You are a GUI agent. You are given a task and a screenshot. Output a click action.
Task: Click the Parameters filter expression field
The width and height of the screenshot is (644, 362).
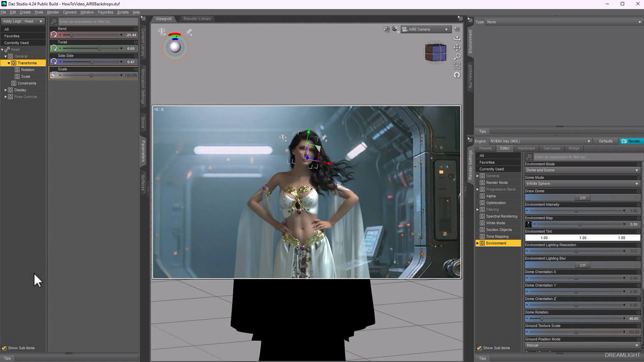(x=97, y=21)
